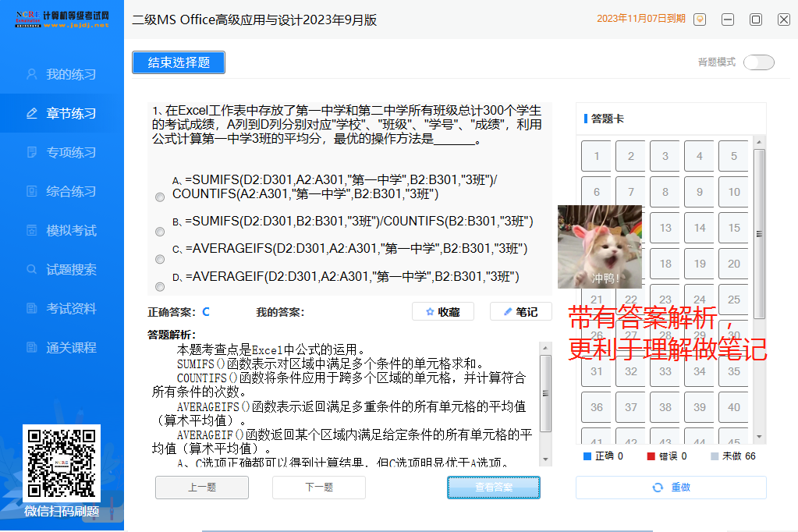
Task: Click scroll-up arrow of explanation panel
Action: click(545, 348)
